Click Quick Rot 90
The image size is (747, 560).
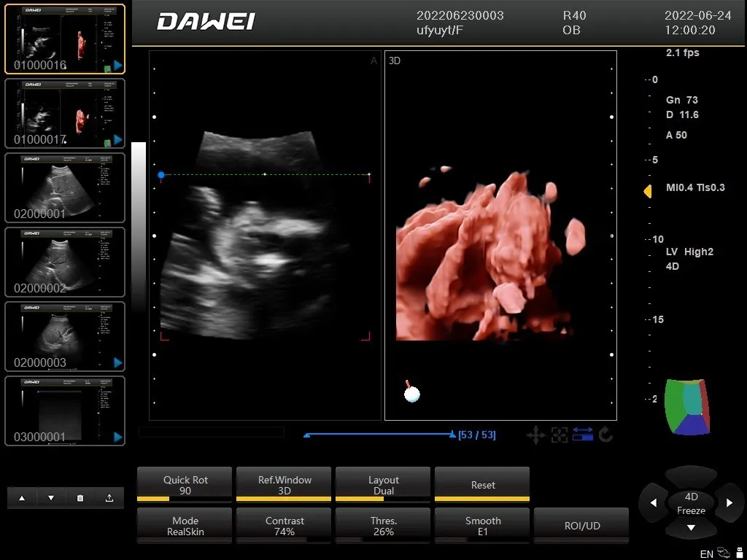click(x=185, y=484)
